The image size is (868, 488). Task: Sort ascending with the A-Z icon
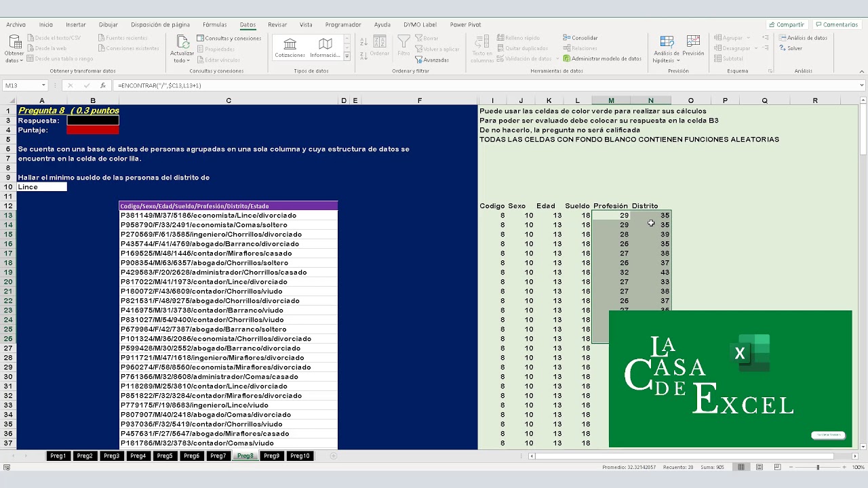[364, 41]
